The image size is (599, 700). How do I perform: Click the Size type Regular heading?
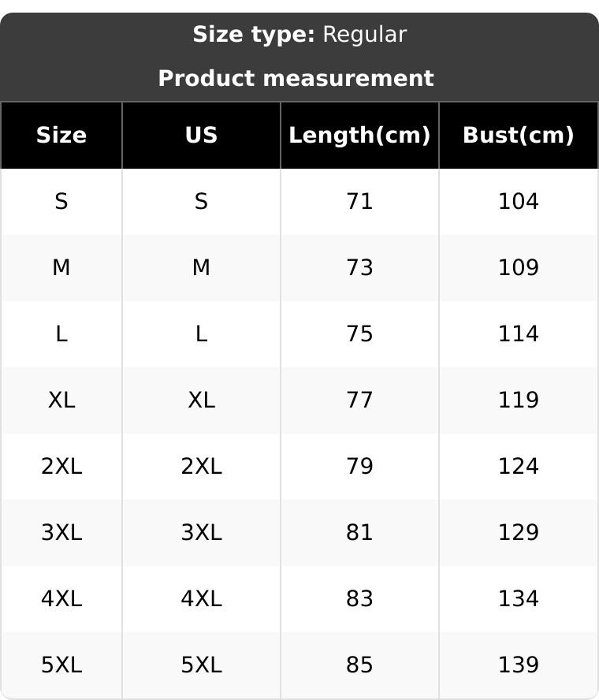[x=299, y=35]
